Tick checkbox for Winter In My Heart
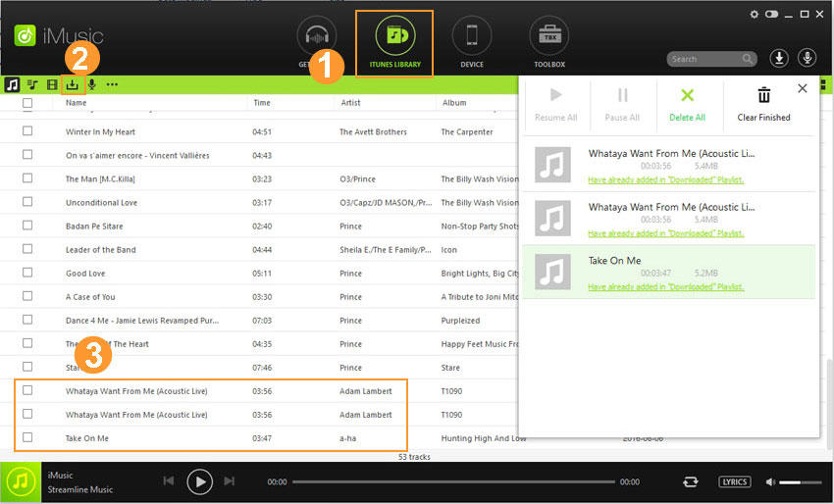 pyautogui.click(x=27, y=130)
